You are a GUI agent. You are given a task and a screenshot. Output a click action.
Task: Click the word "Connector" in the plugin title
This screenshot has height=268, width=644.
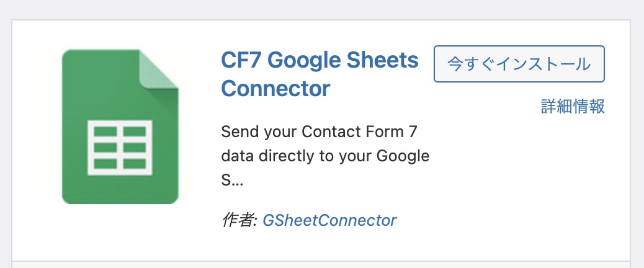click(x=275, y=89)
